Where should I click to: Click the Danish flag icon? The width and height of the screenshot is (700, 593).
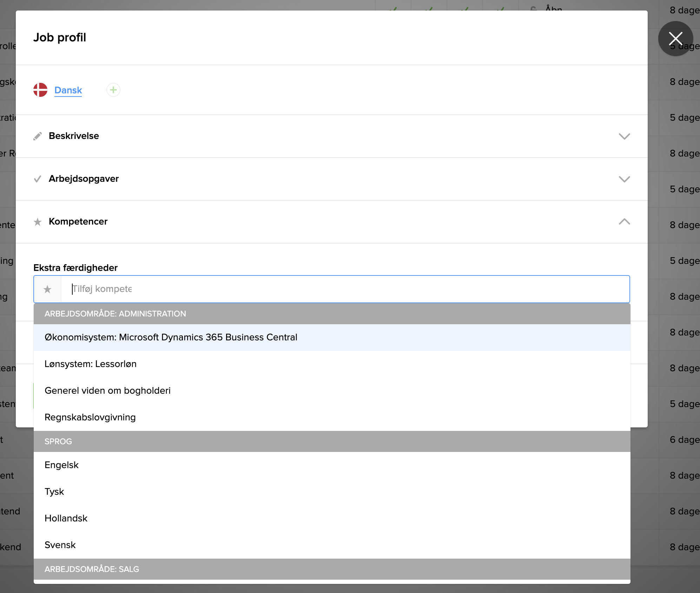[40, 90]
